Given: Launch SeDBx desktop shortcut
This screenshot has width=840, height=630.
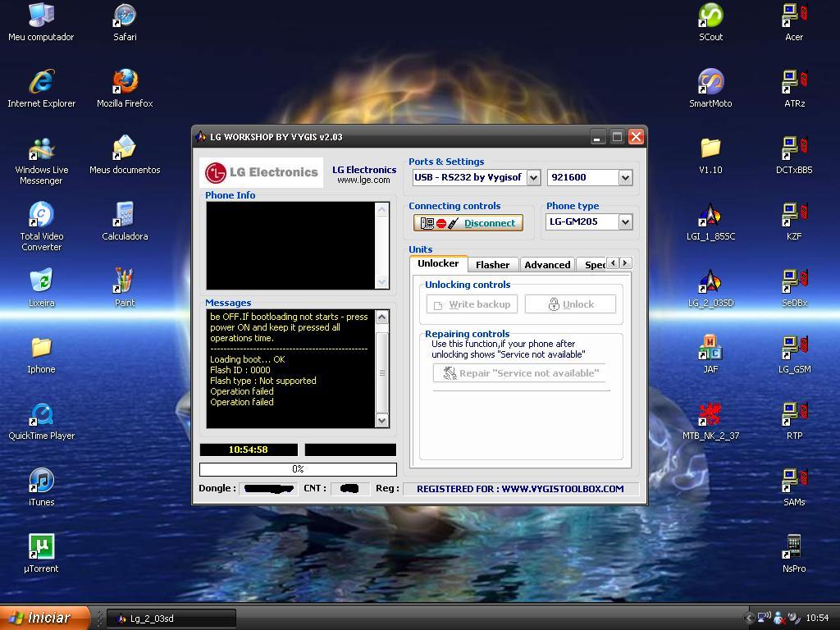Looking at the screenshot, I should 794,288.
